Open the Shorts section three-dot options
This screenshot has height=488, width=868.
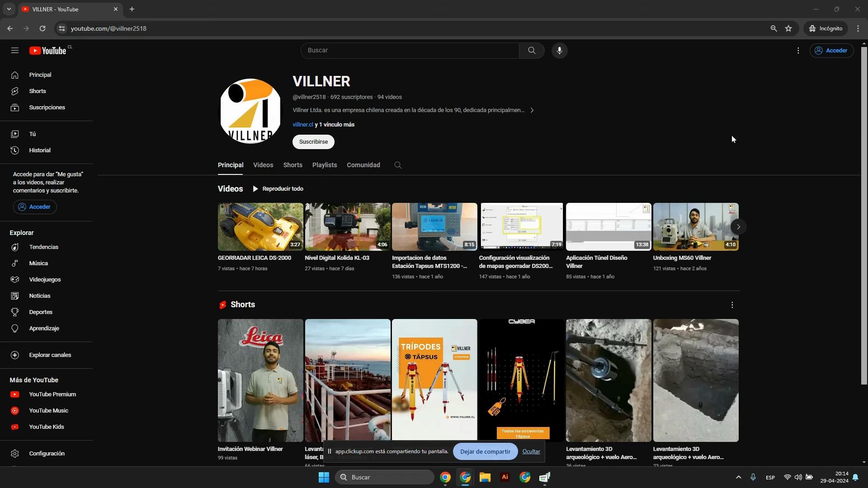(x=732, y=305)
